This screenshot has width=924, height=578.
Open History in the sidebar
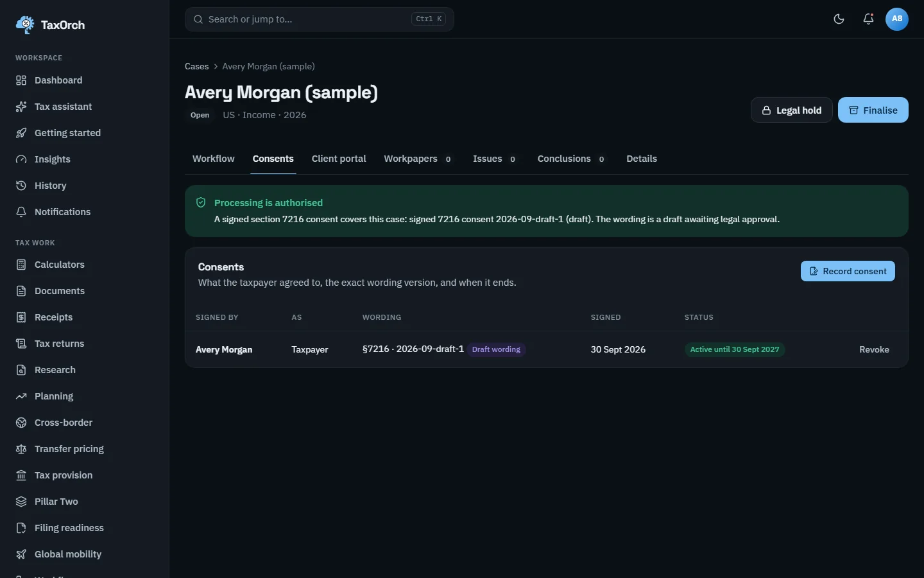point(85,186)
